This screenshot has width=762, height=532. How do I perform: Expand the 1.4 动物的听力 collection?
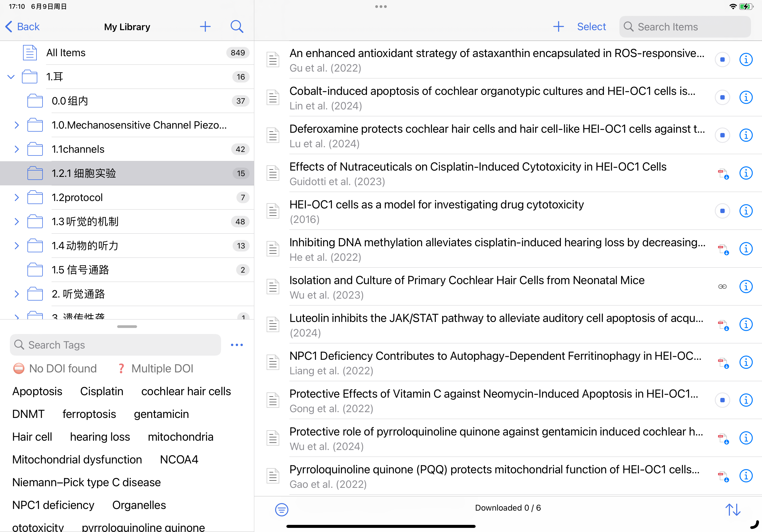tap(16, 246)
